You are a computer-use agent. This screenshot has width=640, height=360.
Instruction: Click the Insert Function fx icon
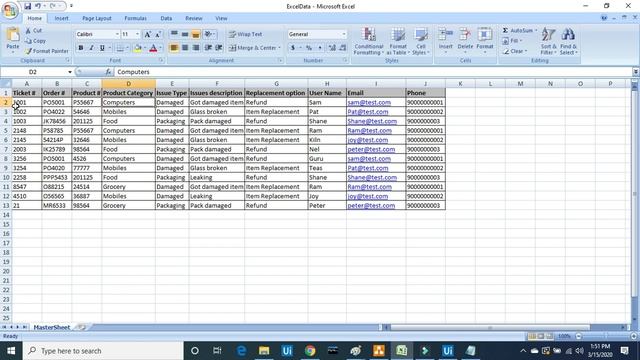tap(108, 72)
